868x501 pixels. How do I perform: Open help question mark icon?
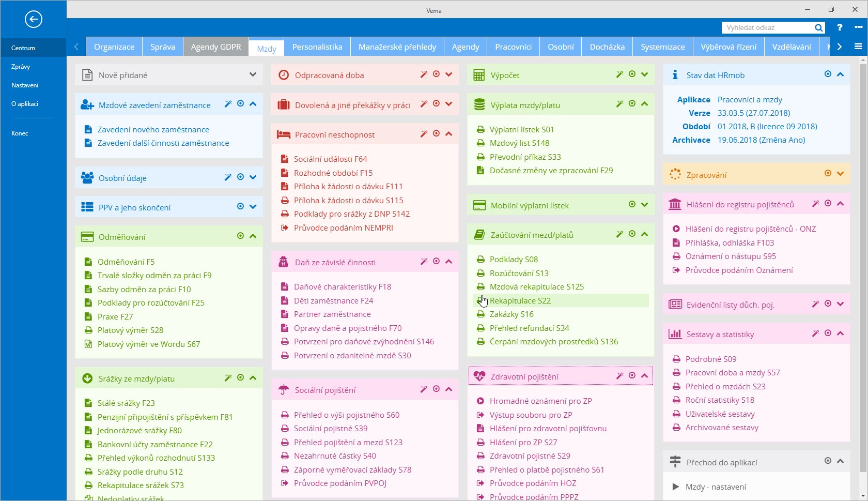coord(840,28)
